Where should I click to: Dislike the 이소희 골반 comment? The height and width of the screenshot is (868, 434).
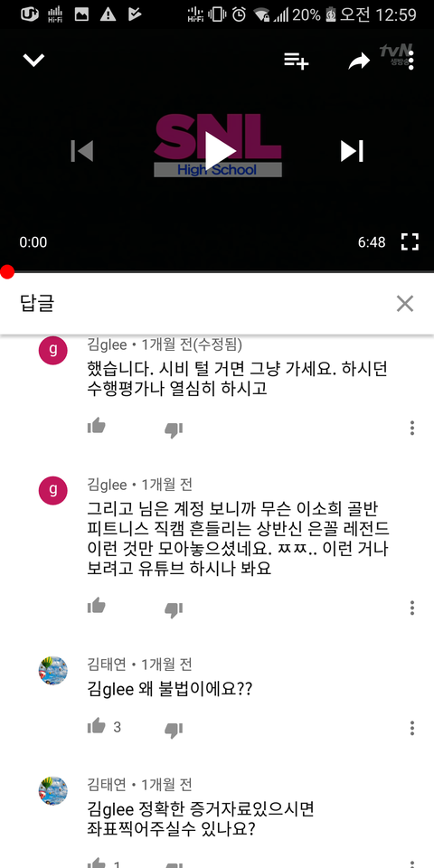(x=174, y=610)
